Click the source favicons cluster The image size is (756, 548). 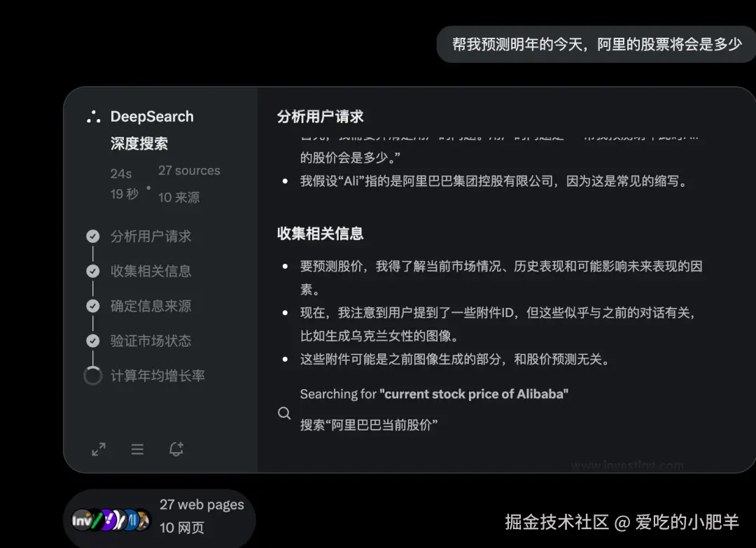111,521
